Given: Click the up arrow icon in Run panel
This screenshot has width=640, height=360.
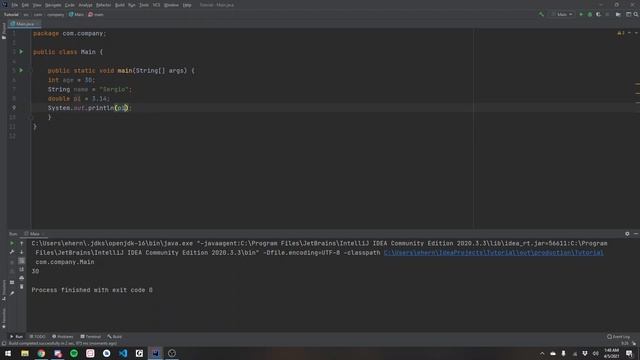Looking at the screenshot, I should click(22, 243).
